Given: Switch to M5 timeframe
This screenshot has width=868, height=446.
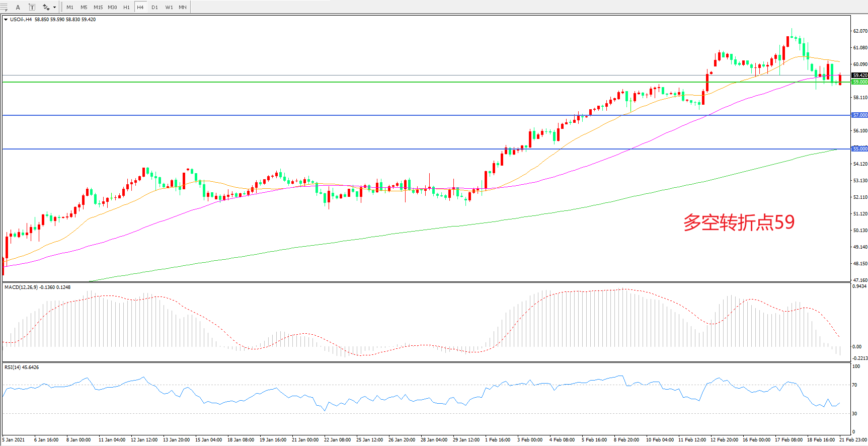Looking at the screenshot, I should 84,7.
